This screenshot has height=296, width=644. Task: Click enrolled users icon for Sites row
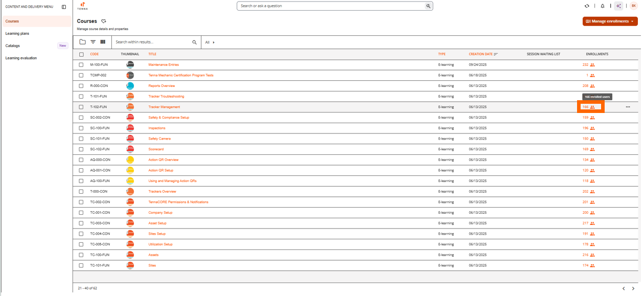592,265
